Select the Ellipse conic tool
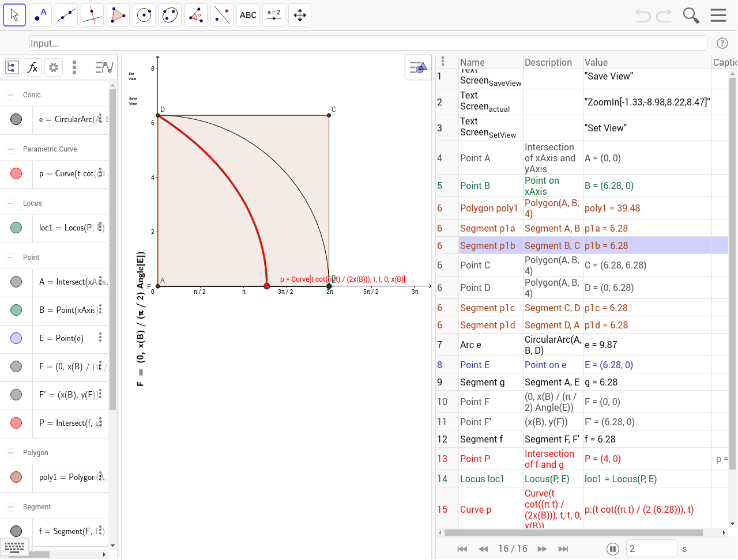 click(x=170, y=15)
